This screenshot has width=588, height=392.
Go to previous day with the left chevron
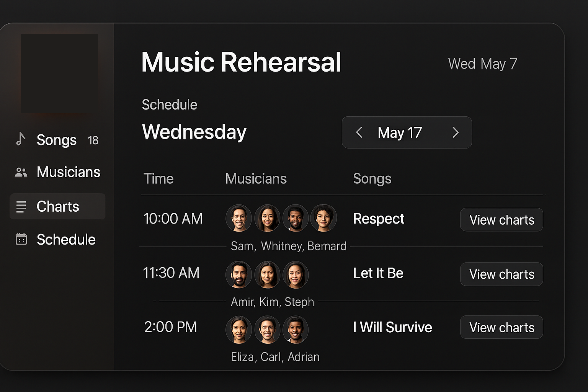pos(359,132)
